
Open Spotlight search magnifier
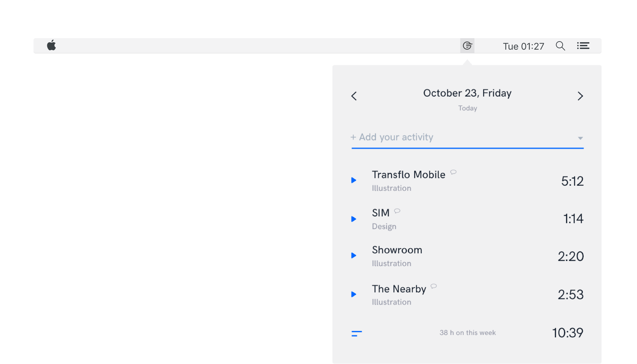560,46
